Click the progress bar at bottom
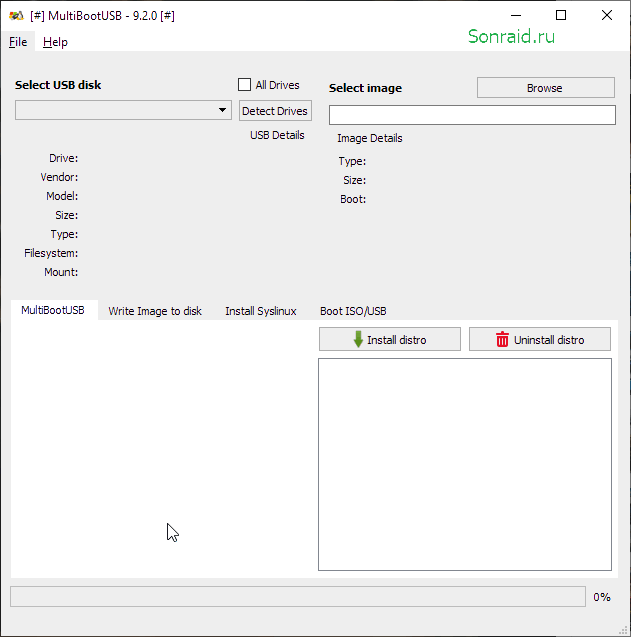 pos(298,596)
